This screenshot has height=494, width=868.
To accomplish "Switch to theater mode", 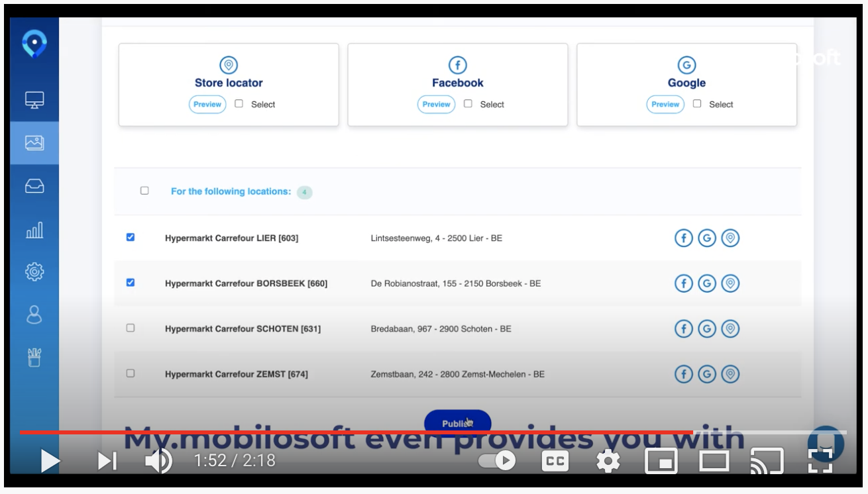I will [x=714, y=461].
